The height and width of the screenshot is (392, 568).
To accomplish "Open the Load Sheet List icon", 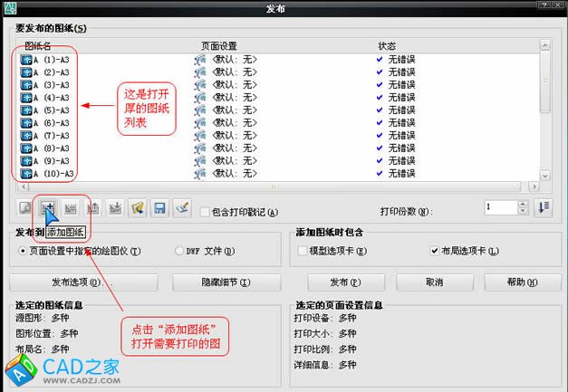I will tap(138, 208).
